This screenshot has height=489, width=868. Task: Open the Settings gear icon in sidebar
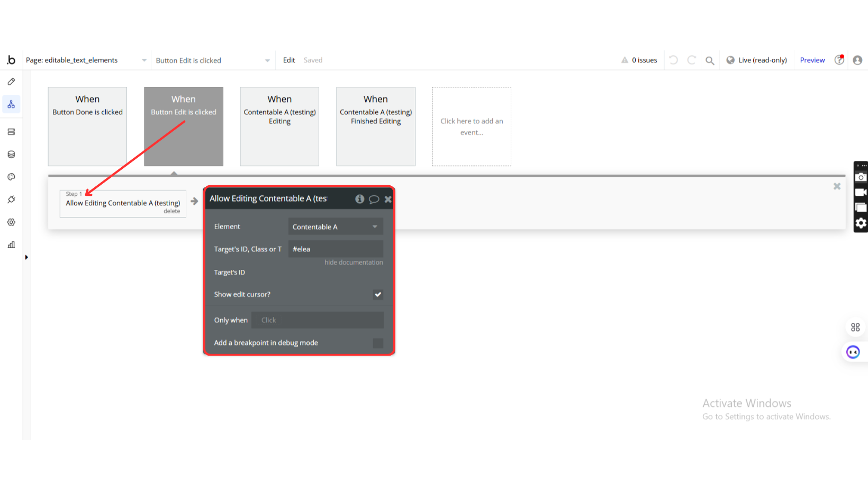click(11, 222)
